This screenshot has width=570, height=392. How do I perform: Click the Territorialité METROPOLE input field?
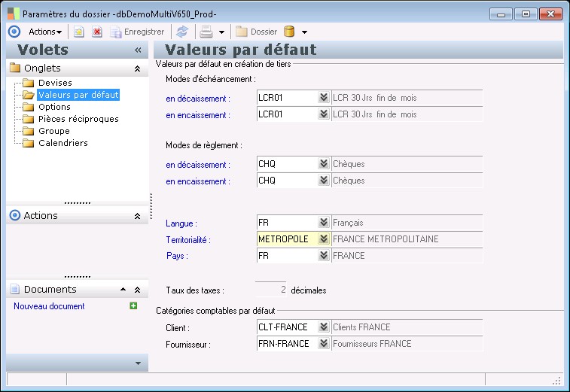click(x=287, y=239)
